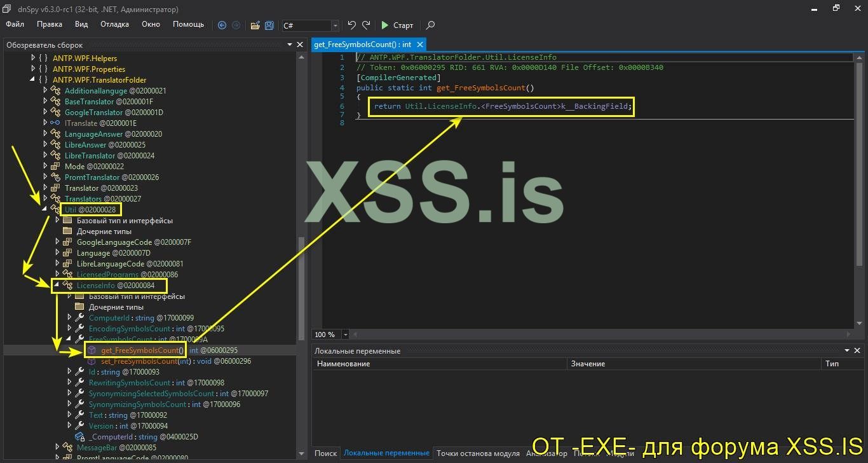
Task: Click the field icon beside _ComputerId
Action: point(79,437)
